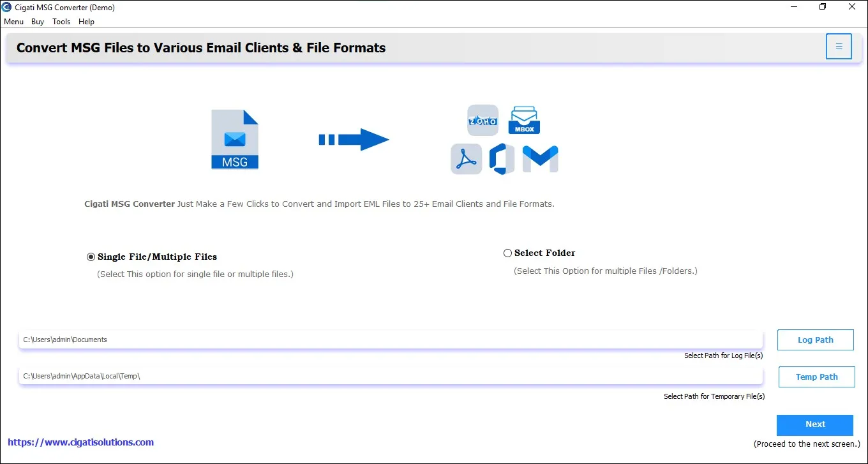Click the '(Proceed to the next screen.)' text

coord(807,444)
